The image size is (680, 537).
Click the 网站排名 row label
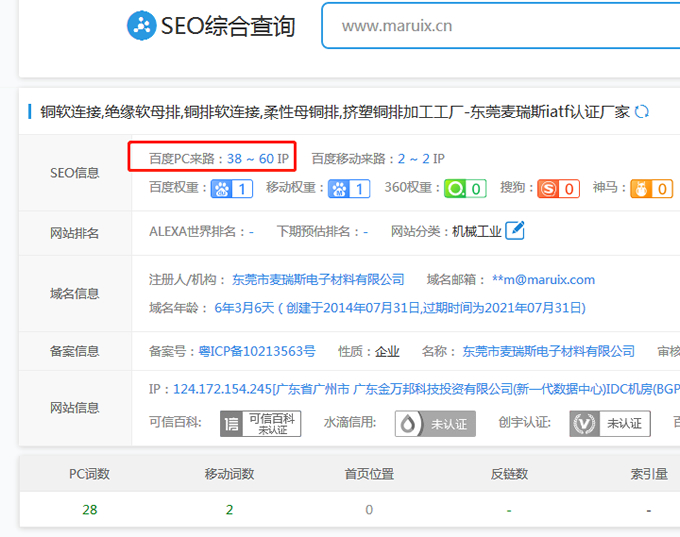[75, 233]
